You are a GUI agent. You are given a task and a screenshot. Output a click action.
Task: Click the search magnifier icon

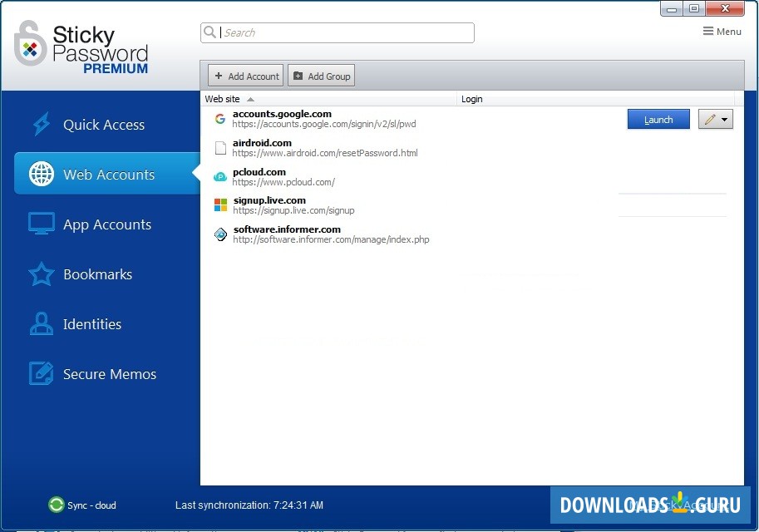coord(210,32)
